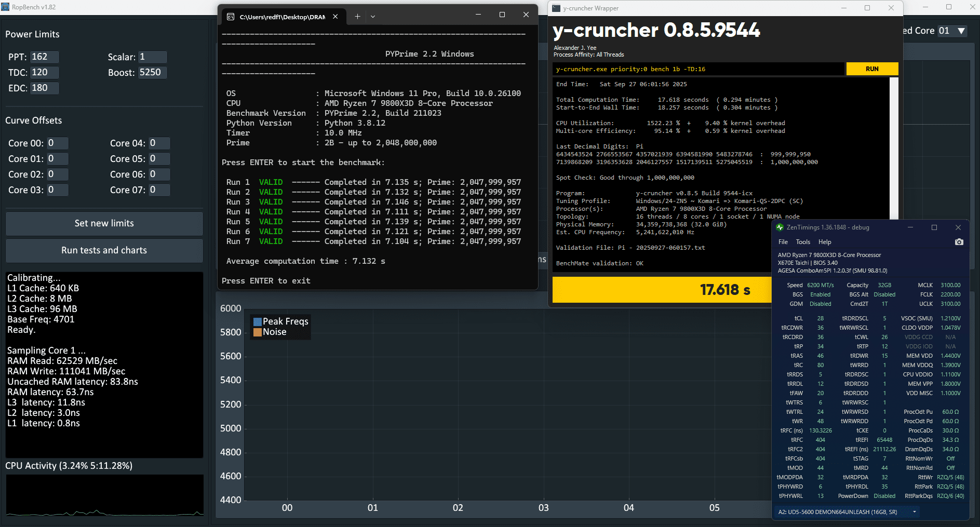
Task: Click Run tests and charts button
Action: (x=104, y=250)
